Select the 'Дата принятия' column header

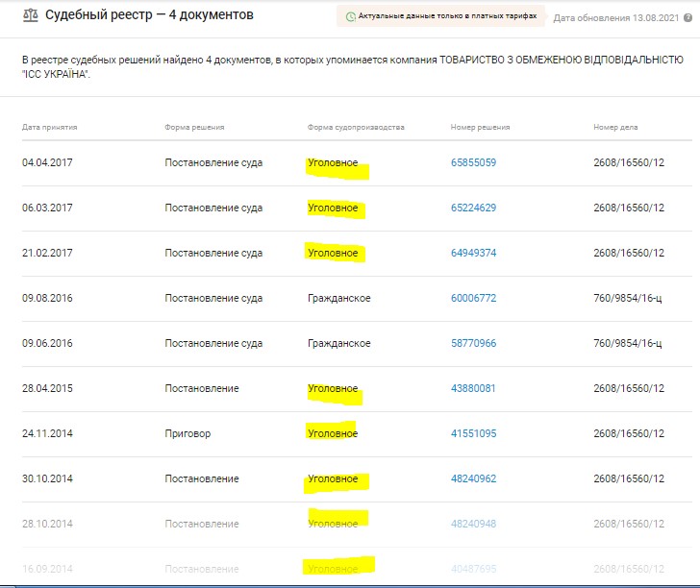49,127
